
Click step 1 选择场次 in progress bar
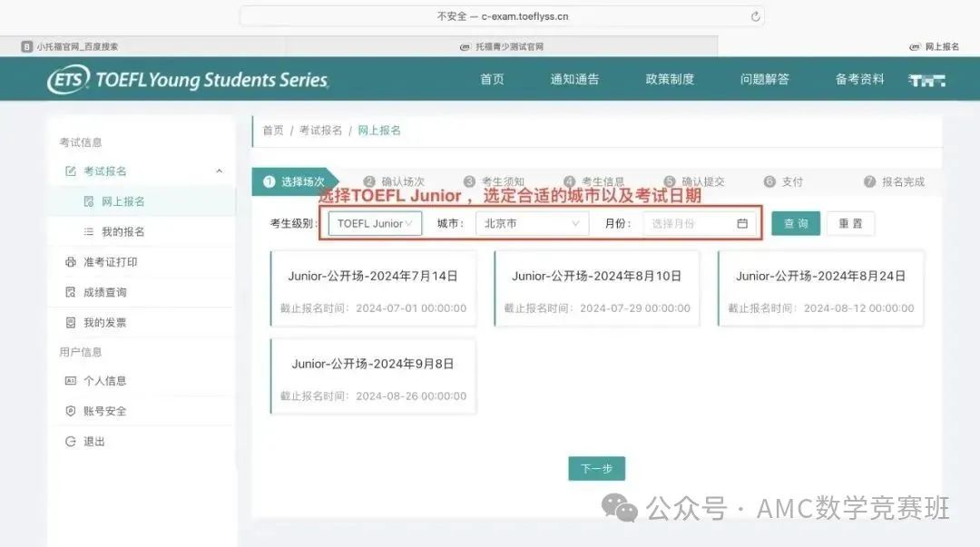tap(294, 182)
